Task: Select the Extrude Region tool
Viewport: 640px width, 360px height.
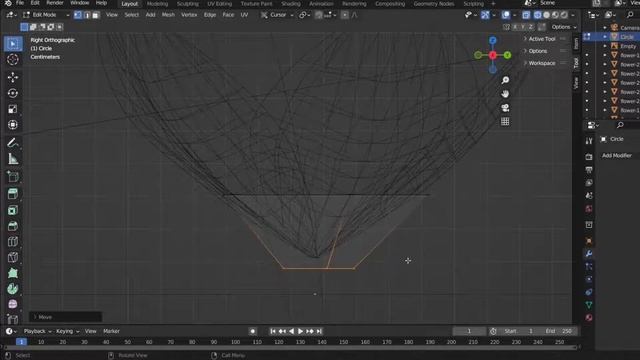Action: click(13, 194)
